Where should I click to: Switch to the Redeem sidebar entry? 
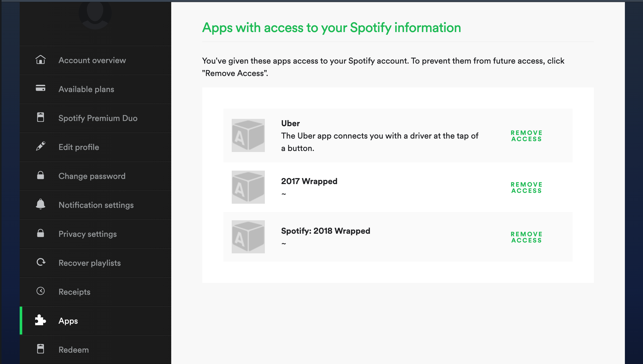(73, 350)
